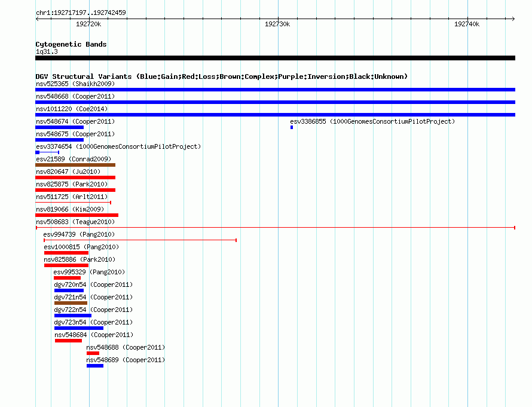The height and width of the screenshot is (407, 532).
Task: Click nsv548668 (Cooper2011) label
Action: click(x=75, y=96)
